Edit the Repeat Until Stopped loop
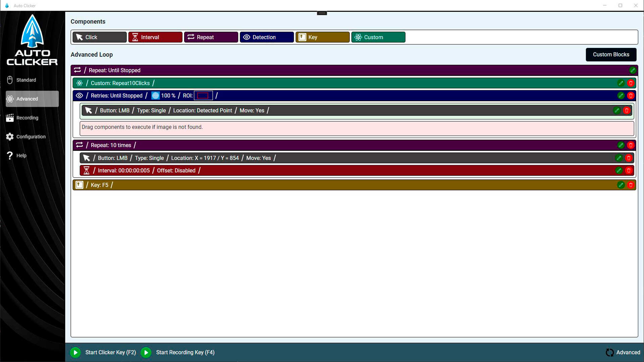 (x=633, y=70)
